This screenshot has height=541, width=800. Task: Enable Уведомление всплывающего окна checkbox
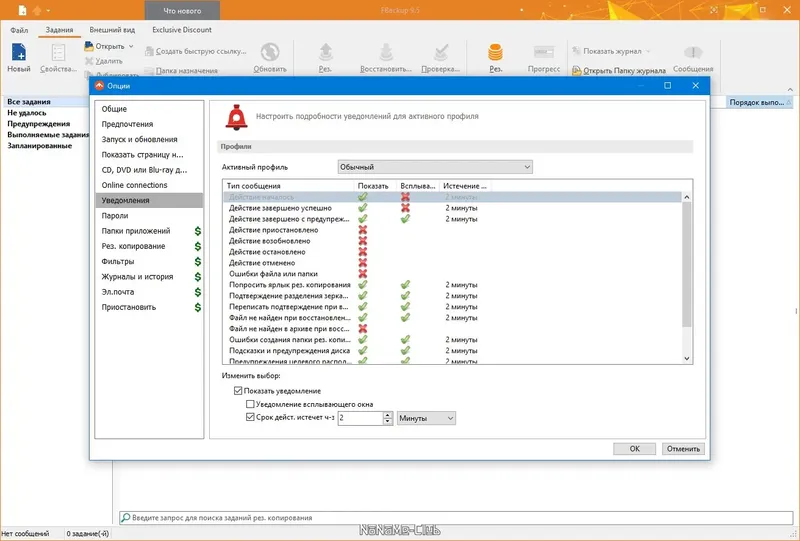tap(250, 404)
